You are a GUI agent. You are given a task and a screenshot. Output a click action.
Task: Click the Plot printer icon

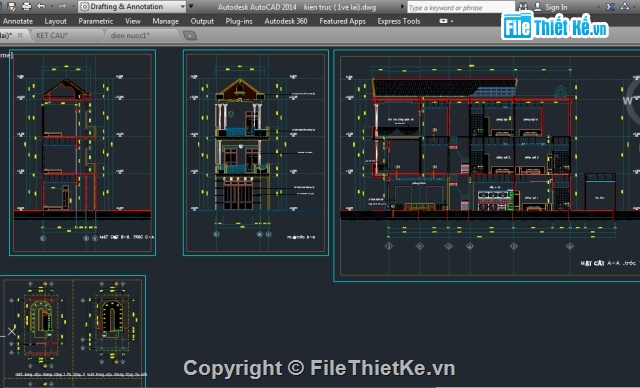point(27,7)
